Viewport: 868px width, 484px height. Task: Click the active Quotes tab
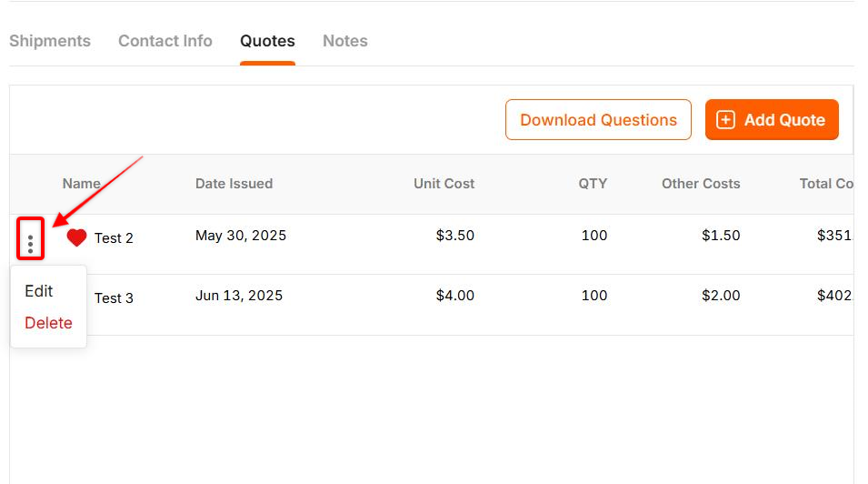pyautogui.click(x=267, y=41)
